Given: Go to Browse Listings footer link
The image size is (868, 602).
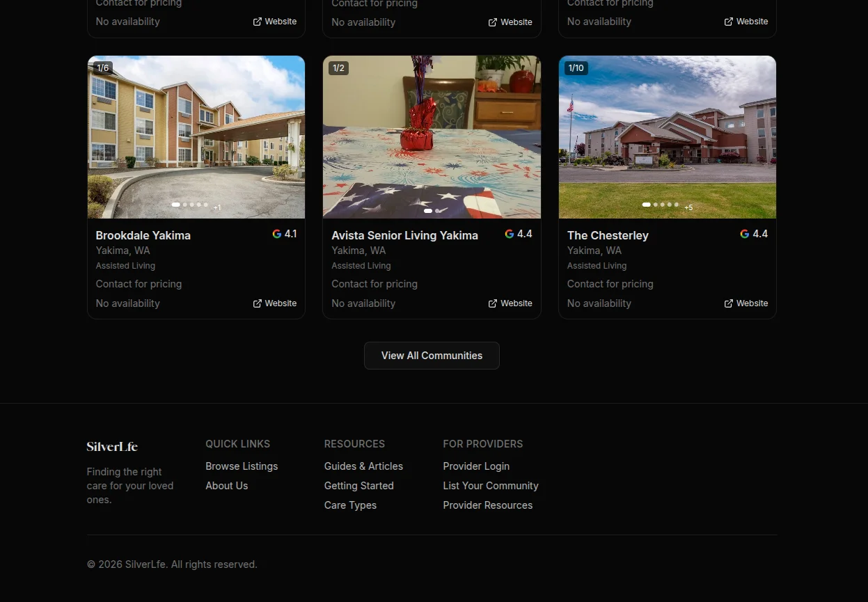Looking at the screenshot, I should tap(242, 466).
